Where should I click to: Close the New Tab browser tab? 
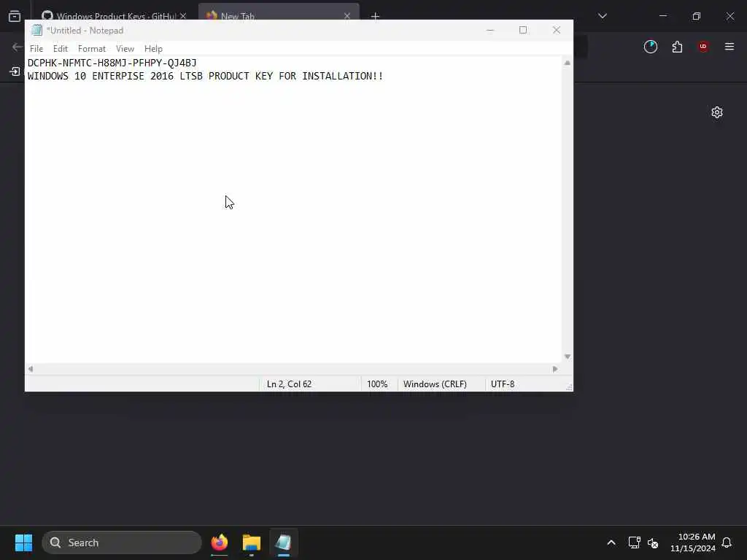click(x=347, y=16)
